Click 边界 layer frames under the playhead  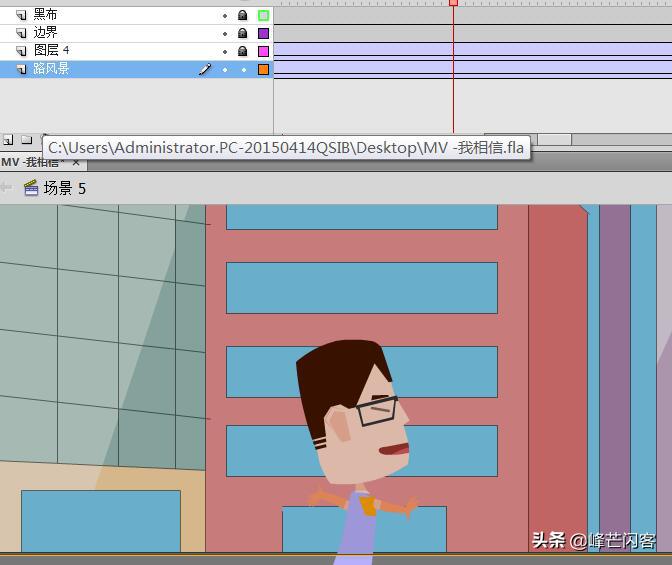click(453, 33)
